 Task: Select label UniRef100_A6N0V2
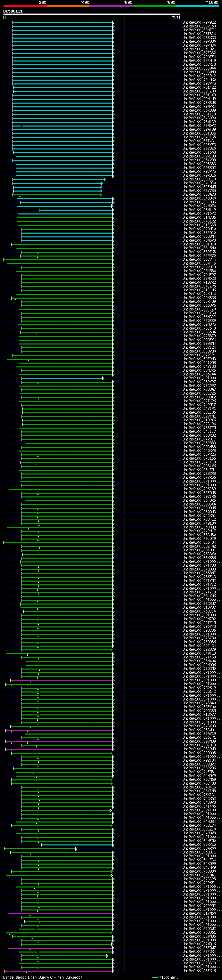(x=199, y=125)
